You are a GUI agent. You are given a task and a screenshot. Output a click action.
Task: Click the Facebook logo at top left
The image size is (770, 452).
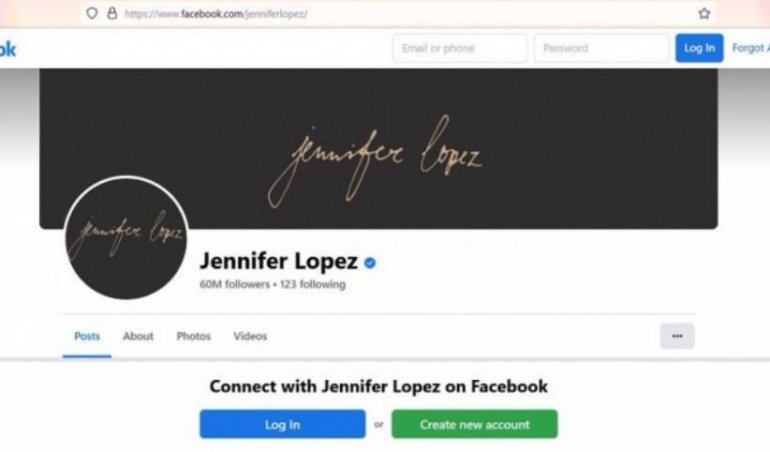(x=7, y=49)
